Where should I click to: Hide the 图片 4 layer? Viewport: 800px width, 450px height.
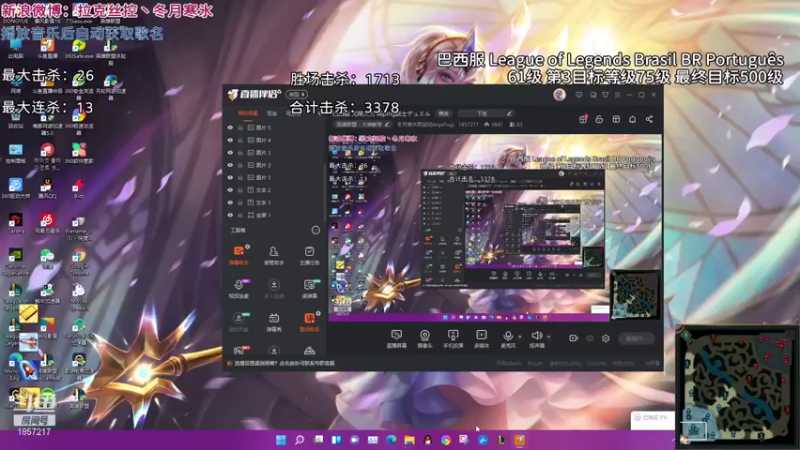point(230,140)
